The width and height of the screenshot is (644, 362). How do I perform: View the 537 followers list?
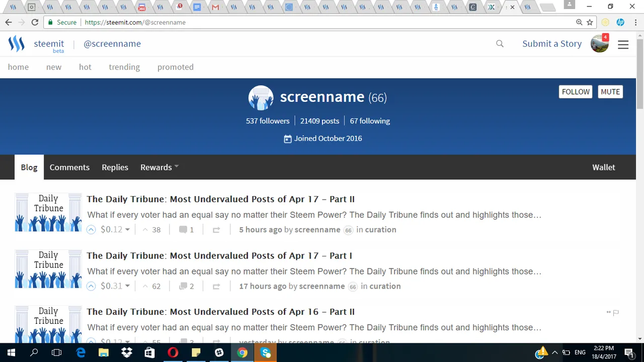coord(268,121)
